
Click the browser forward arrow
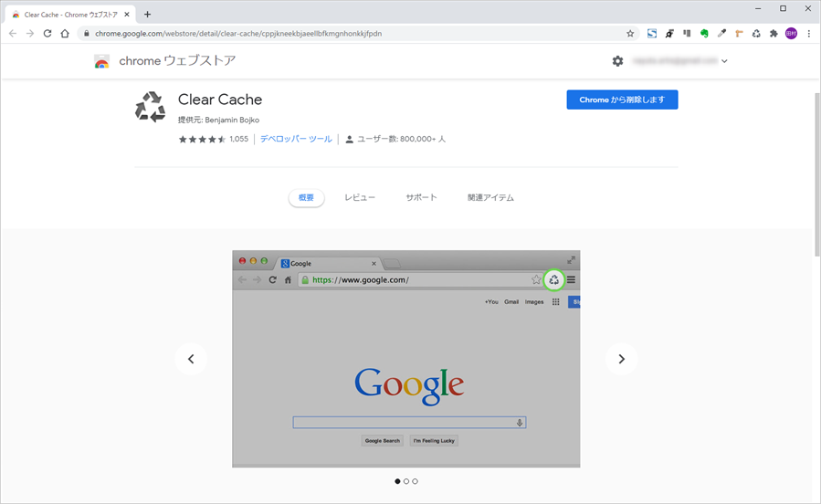30,34
